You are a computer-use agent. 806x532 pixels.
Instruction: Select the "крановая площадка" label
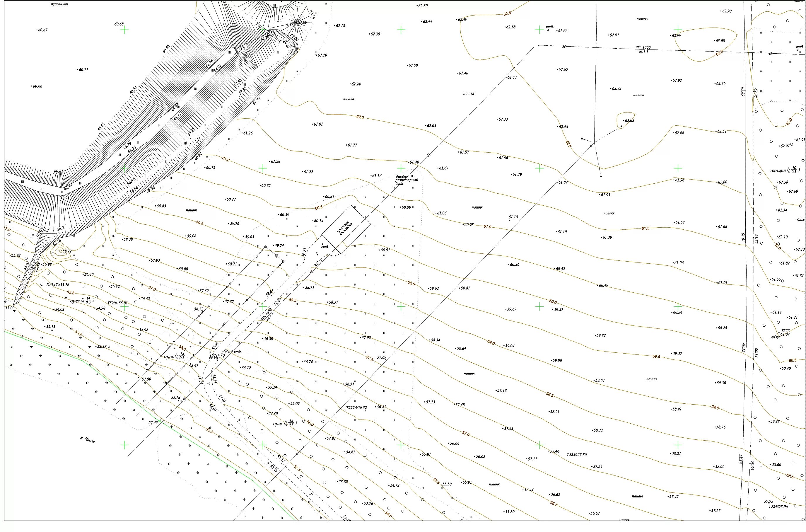click(x=345, y=228)
